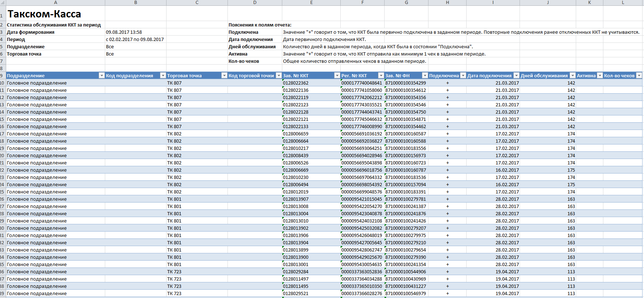Open the Дней обслуживания filter dropdown

click(573, 75)
